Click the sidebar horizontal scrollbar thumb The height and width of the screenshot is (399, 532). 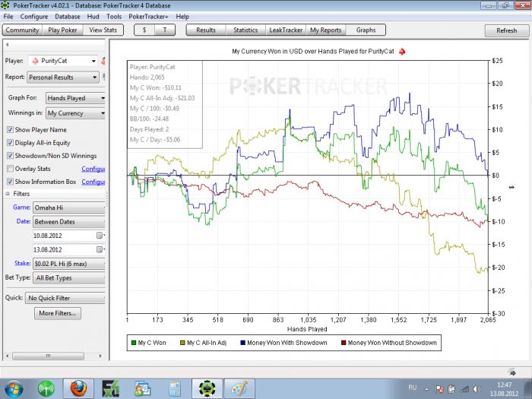[48, 356]
